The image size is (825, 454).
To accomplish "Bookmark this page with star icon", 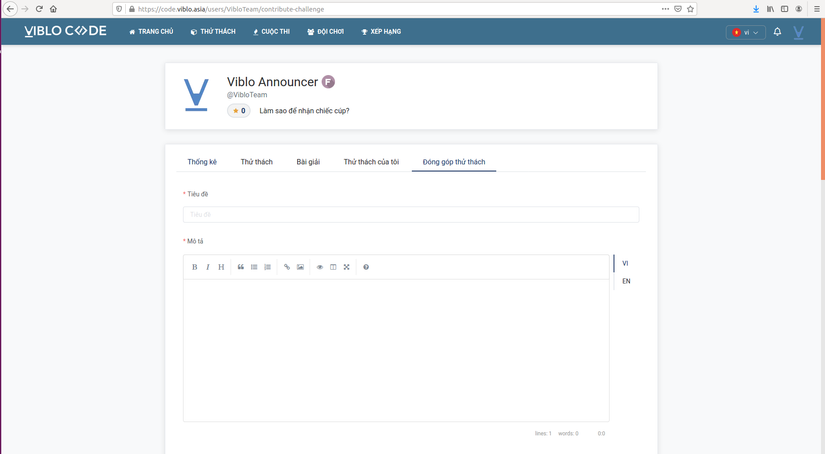I will pyautogui.click(x=690, y=9).
